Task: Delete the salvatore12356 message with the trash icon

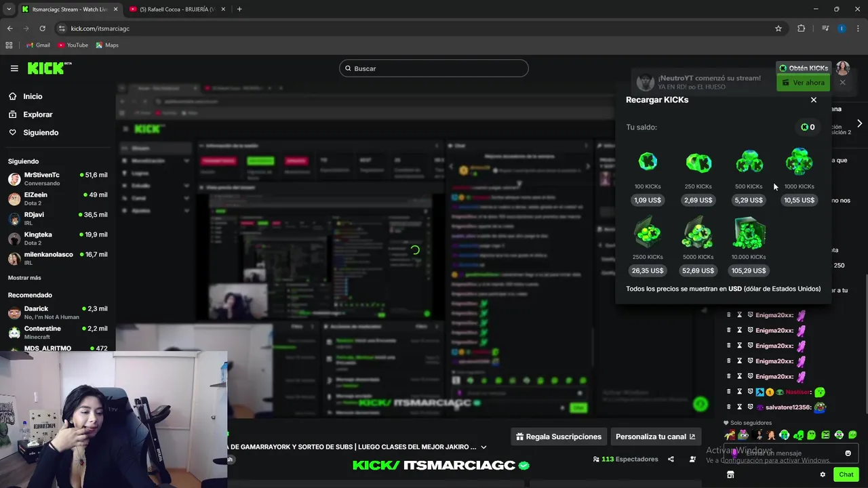Action: tap(729, 407)
